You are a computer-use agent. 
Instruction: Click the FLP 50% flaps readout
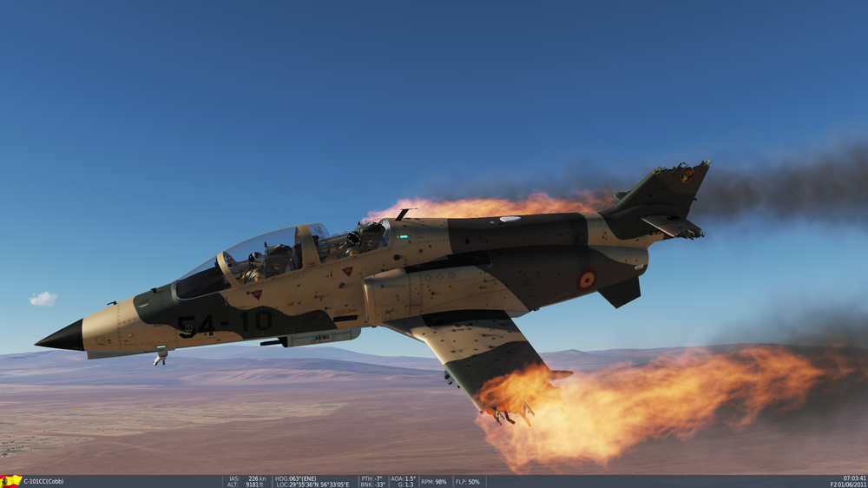(468, 482)
